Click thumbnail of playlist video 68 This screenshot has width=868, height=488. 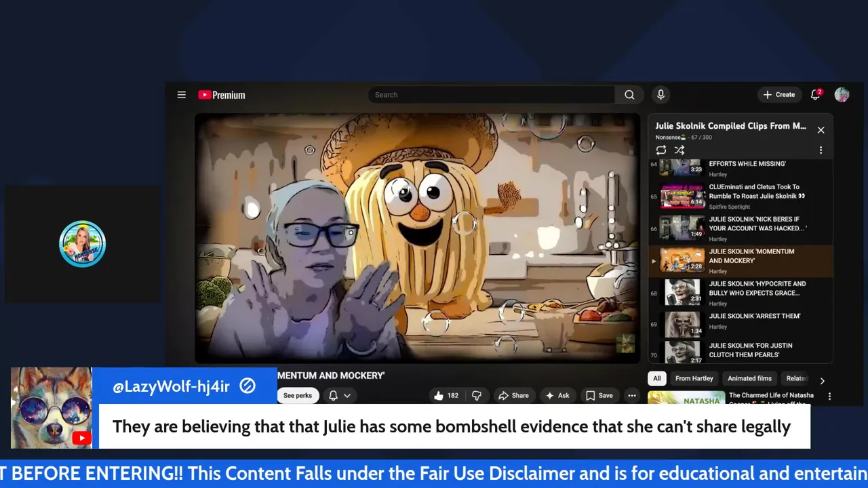tap(682, 293)
